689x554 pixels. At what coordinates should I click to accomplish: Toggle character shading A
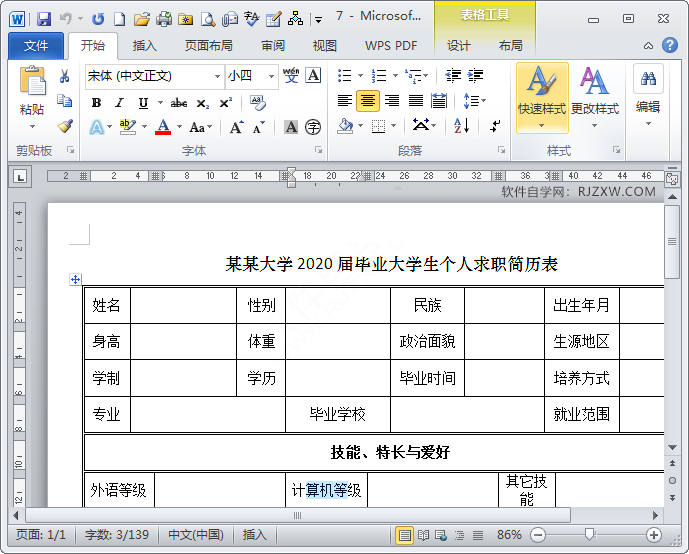click(290, 127)
